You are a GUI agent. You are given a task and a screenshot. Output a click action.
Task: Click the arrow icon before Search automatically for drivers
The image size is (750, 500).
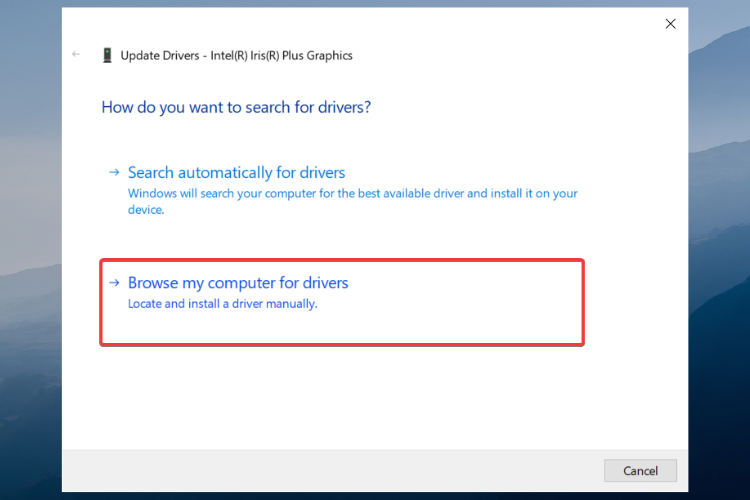114,172
